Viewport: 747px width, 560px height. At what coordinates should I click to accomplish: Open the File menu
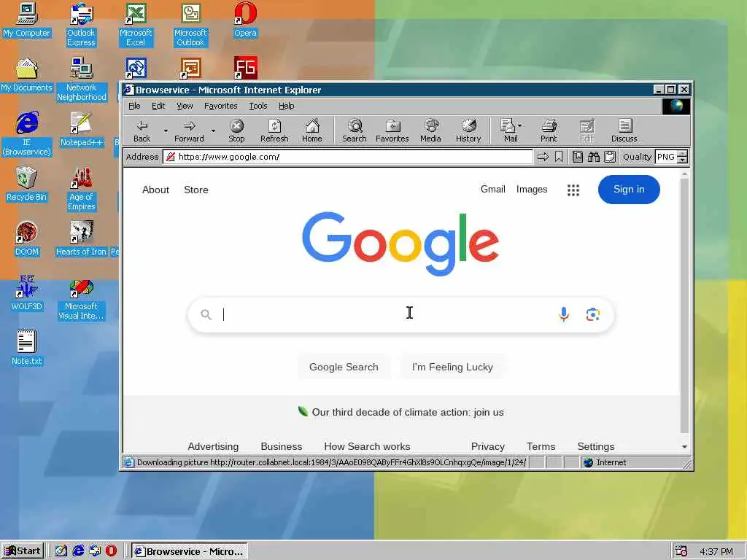134,106
